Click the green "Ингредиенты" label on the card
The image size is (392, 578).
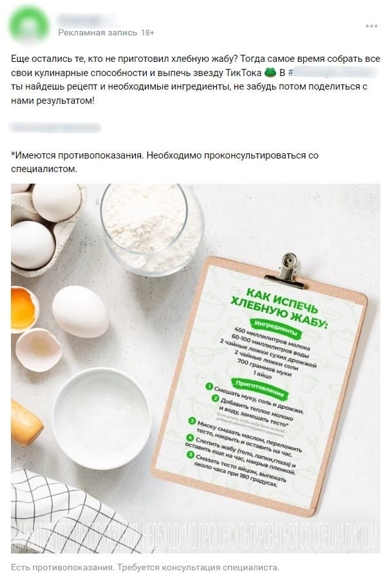(275, 327)
